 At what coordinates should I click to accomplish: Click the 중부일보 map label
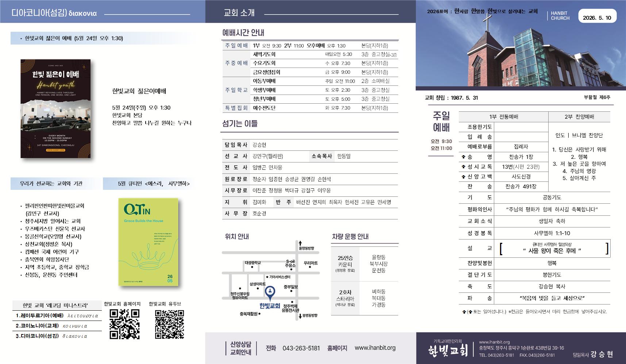(x=291, y=287)
